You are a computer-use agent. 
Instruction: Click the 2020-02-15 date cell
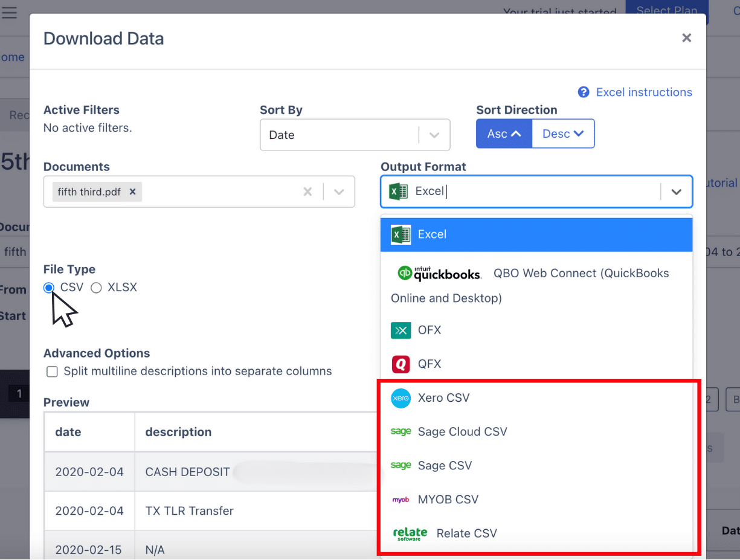pos(89,547)
